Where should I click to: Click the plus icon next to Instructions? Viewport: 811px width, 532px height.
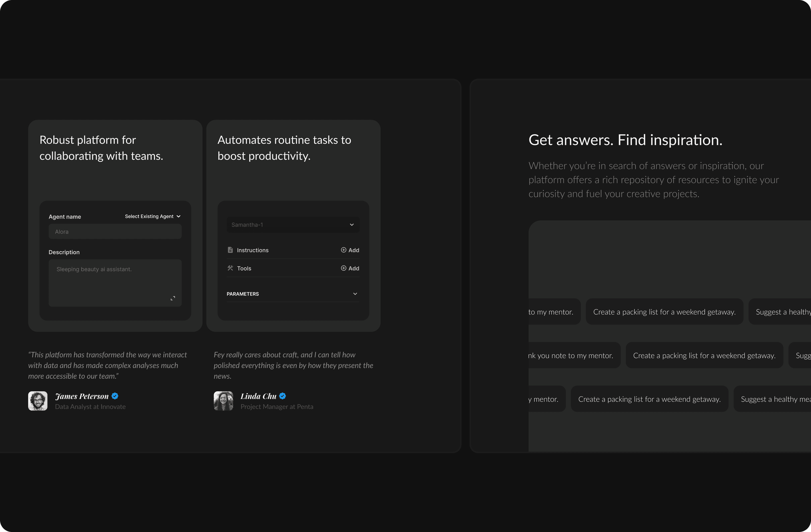click(343, 250)
